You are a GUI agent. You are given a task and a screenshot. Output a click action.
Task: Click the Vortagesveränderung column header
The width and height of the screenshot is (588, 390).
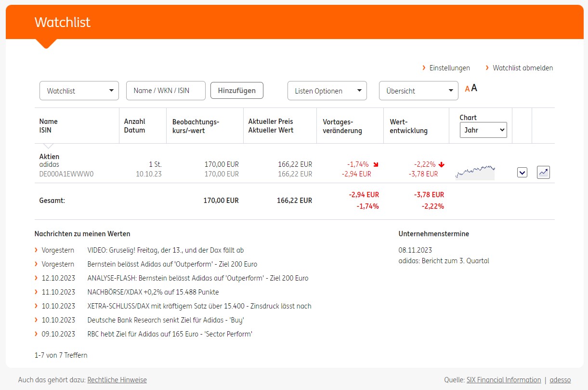pos(342,126)
